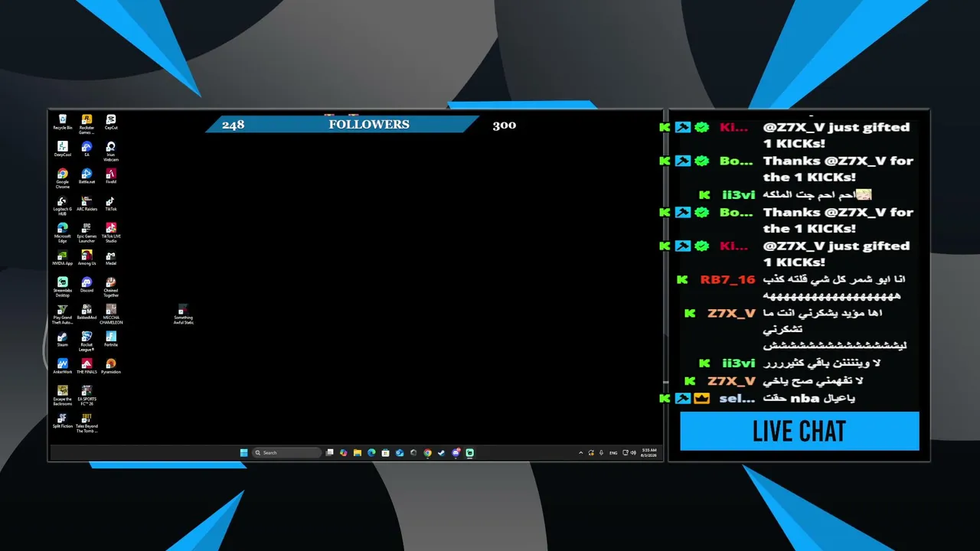The image size is (980, 551).
Task: Open the Microsoft Edge taskbar icon
Action: click(371, 453)
